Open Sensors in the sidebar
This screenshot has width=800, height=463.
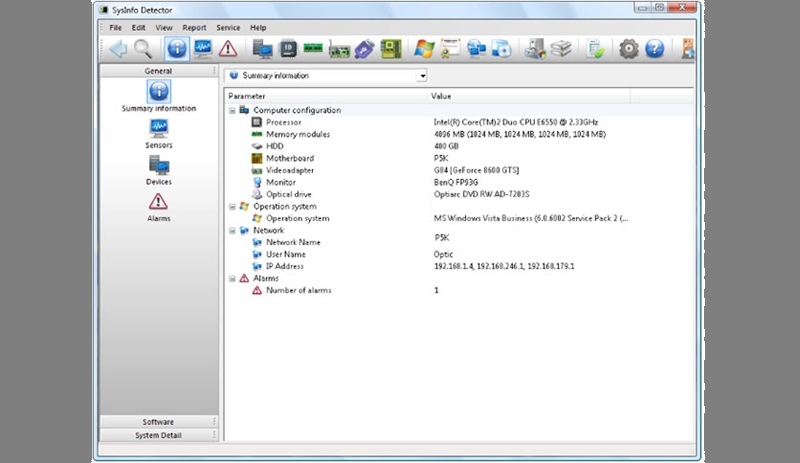click(x=159, y=134)
